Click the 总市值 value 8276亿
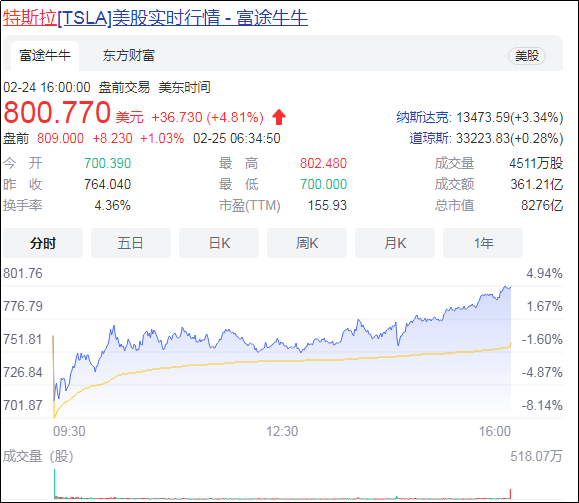579x503 pixels. (x=542, y=205)
